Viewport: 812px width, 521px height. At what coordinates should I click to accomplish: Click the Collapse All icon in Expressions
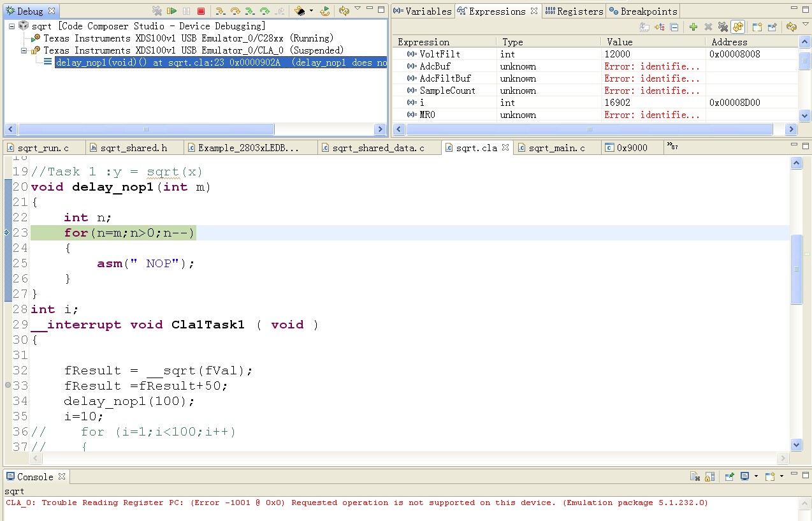coord(674,27)
